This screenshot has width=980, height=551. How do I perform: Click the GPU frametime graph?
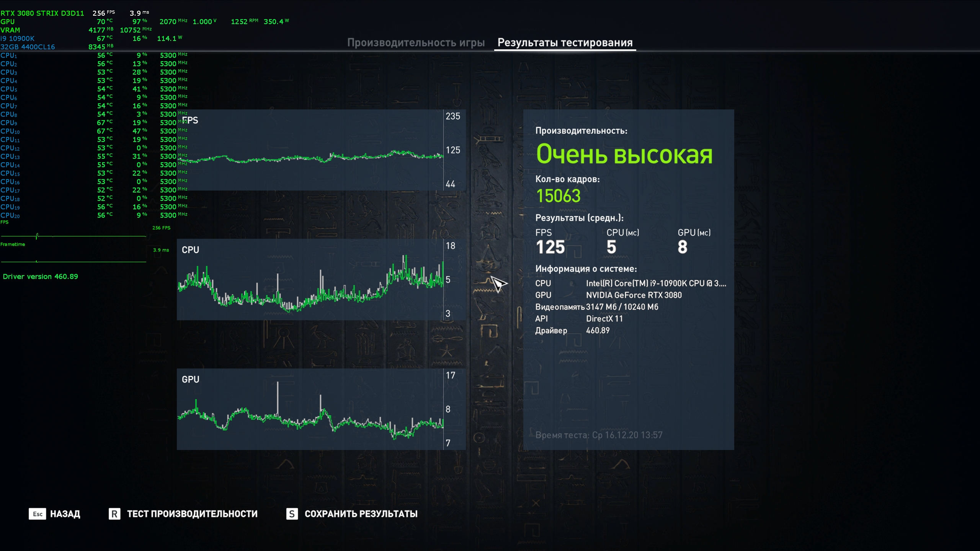point(321,409)
